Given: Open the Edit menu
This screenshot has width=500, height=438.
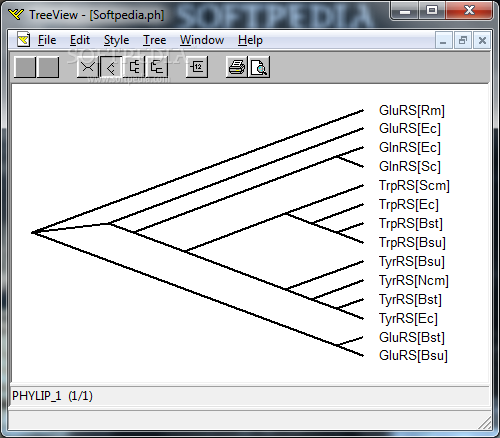Looking at the screenshot, I should (x=80, y=40).
